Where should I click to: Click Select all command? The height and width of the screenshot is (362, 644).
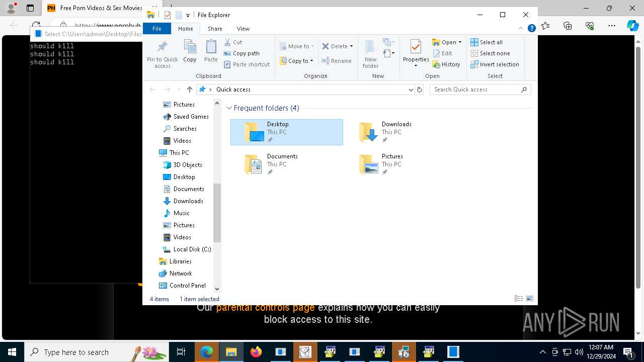coord(487,42)
